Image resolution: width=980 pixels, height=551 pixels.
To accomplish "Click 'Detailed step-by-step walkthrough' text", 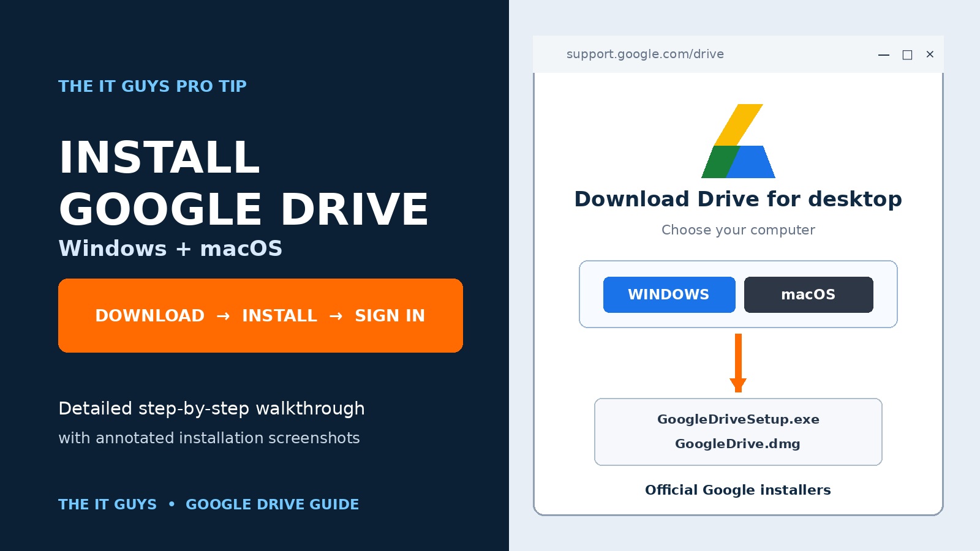I will tap(211, 408).
